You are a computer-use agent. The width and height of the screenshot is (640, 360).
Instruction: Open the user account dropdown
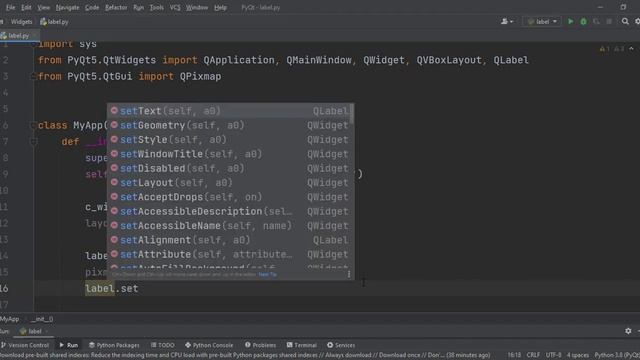point(507,22)
